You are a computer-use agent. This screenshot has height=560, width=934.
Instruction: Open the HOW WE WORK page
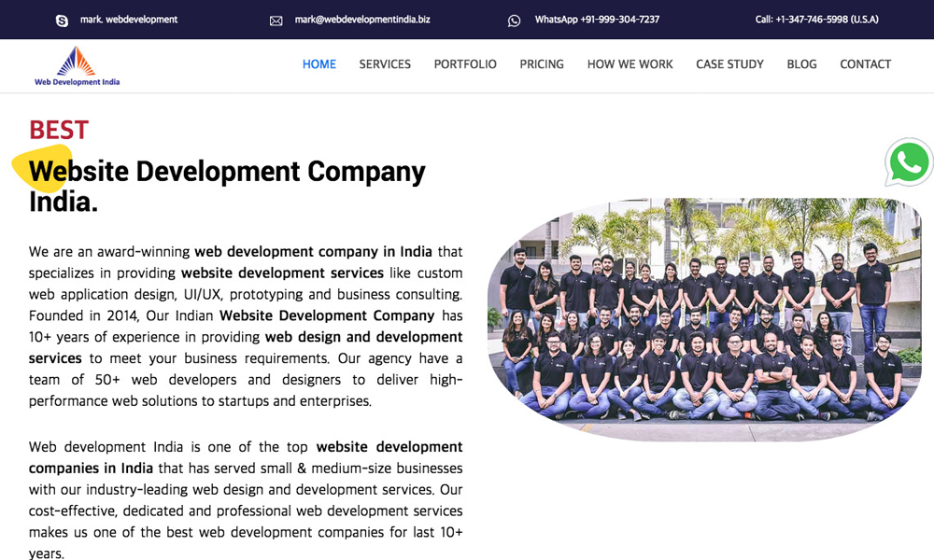pos(630,64)
